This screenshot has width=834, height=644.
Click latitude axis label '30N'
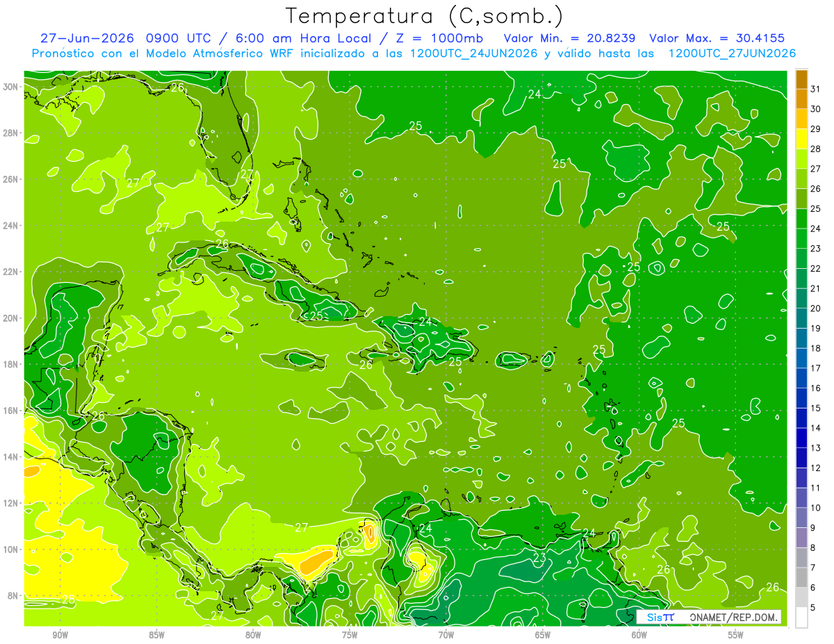11,87
